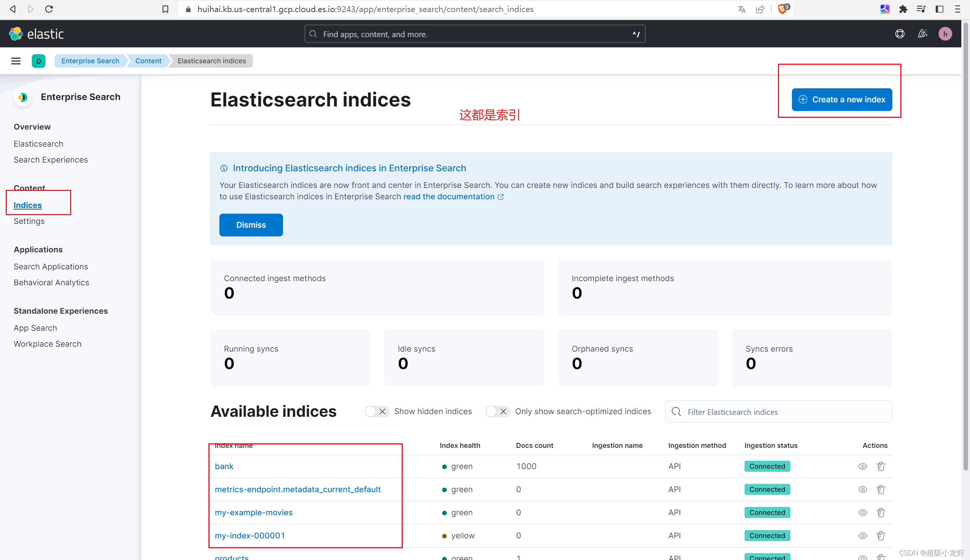This screenshot has height=560, width=970.
Task: Click the Enterprise Search sidebar logo
Action: coord(23,97)
